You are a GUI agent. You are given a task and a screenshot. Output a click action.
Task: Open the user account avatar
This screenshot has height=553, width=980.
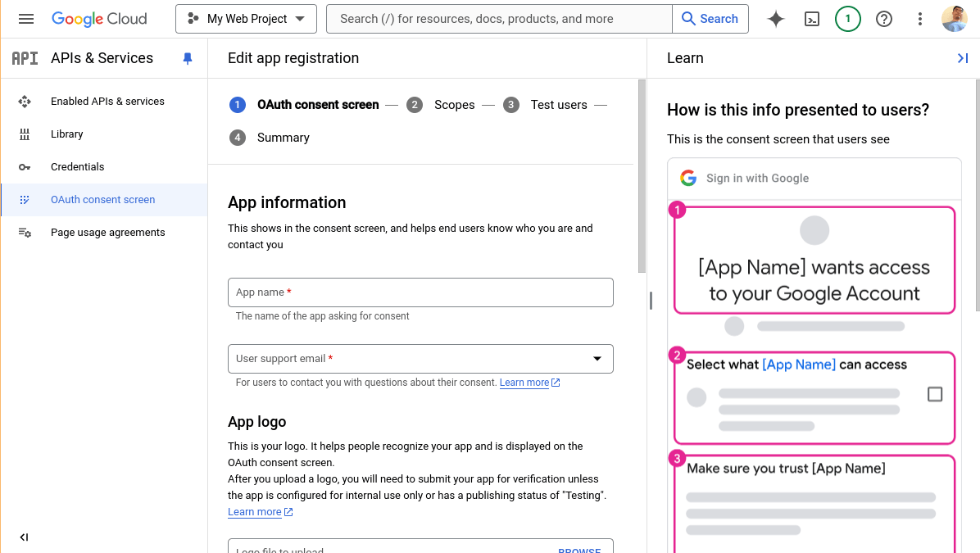(x=955, y=19)
